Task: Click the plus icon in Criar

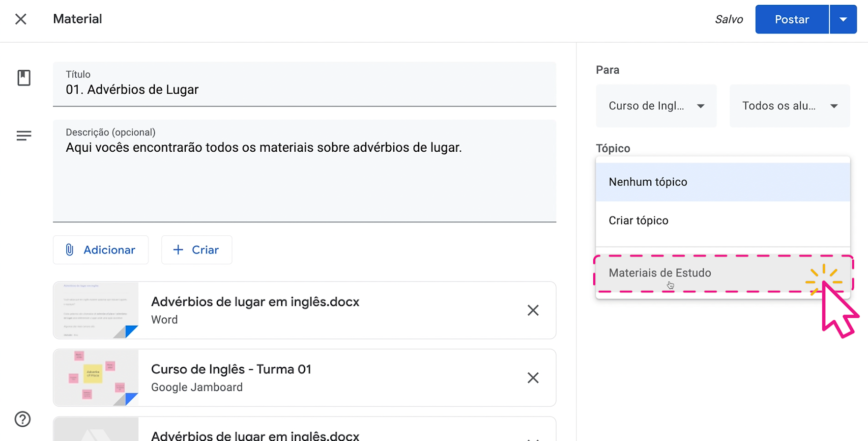Action: (178, 250)
